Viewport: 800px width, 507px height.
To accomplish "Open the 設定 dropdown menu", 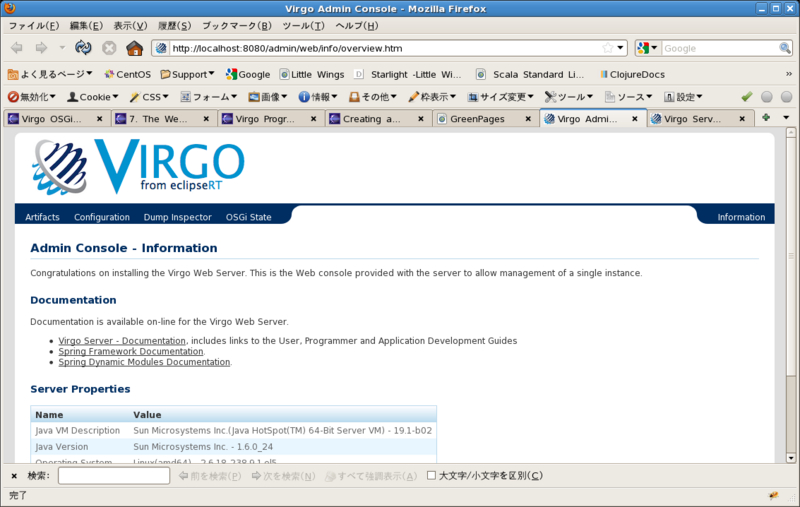I will tap(683, 96).
